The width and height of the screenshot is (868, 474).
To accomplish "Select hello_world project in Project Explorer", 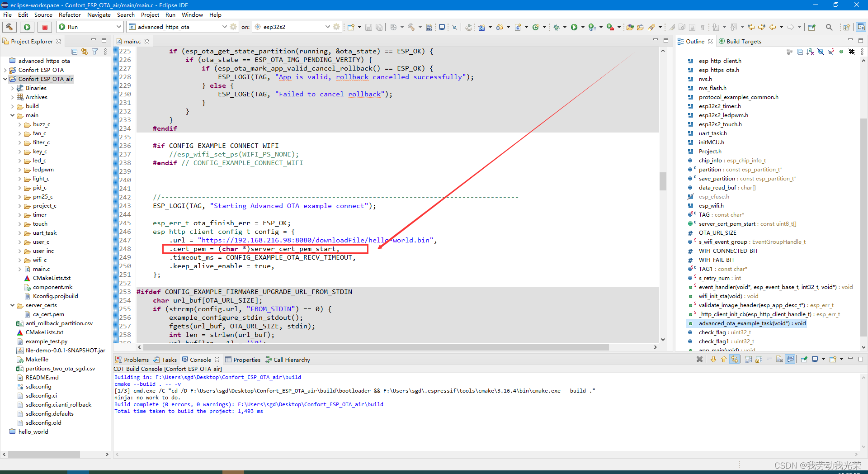I will tap(33, 432).
